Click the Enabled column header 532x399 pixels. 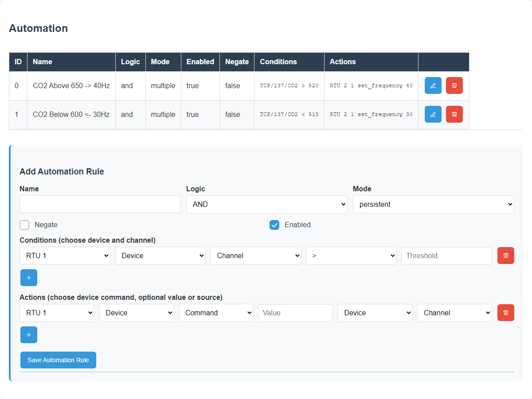200,62
